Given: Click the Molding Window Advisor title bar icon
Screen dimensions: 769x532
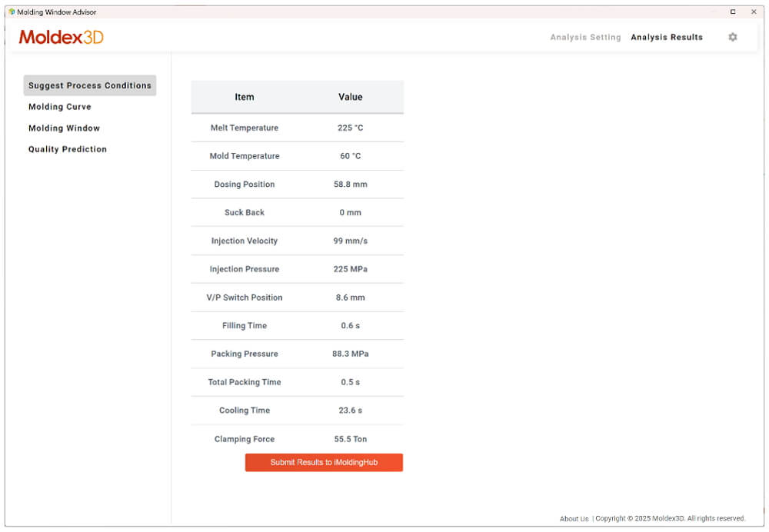Looking at the screenshot, I should (12, 12).
